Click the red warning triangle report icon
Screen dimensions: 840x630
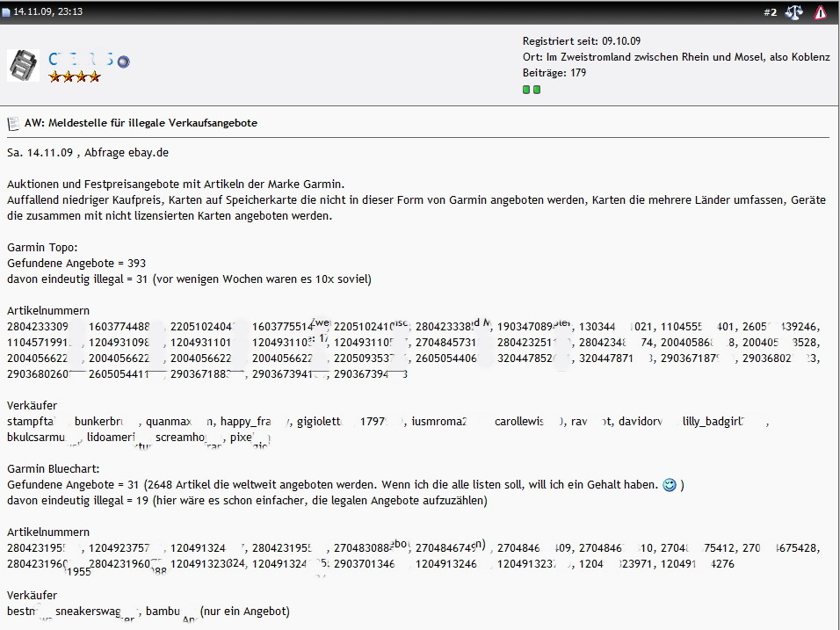[821, 12]
